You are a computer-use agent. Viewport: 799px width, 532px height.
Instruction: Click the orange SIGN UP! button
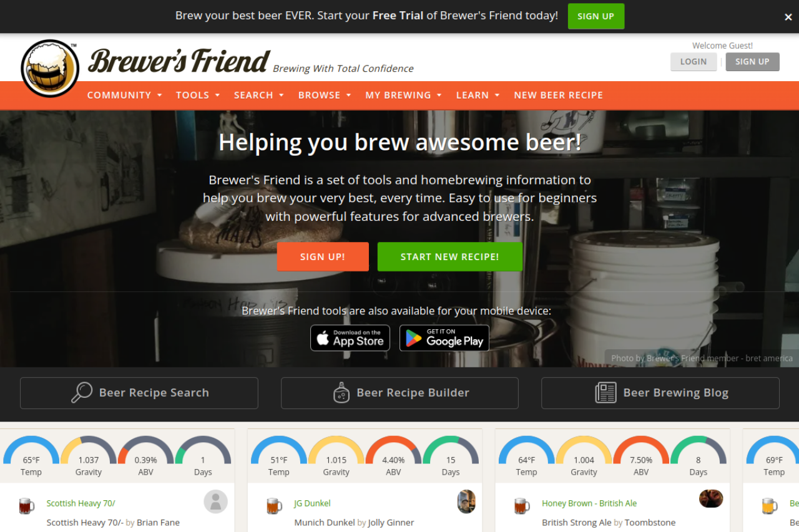[323, 257]
